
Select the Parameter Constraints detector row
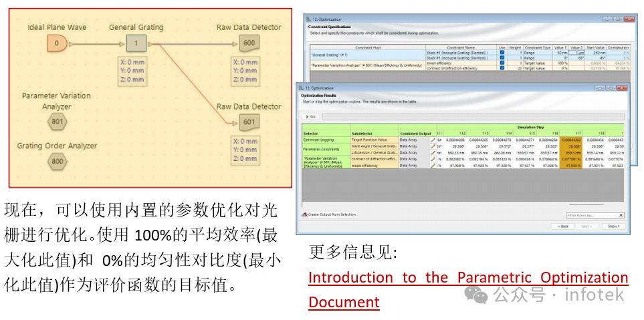[326, 150]
